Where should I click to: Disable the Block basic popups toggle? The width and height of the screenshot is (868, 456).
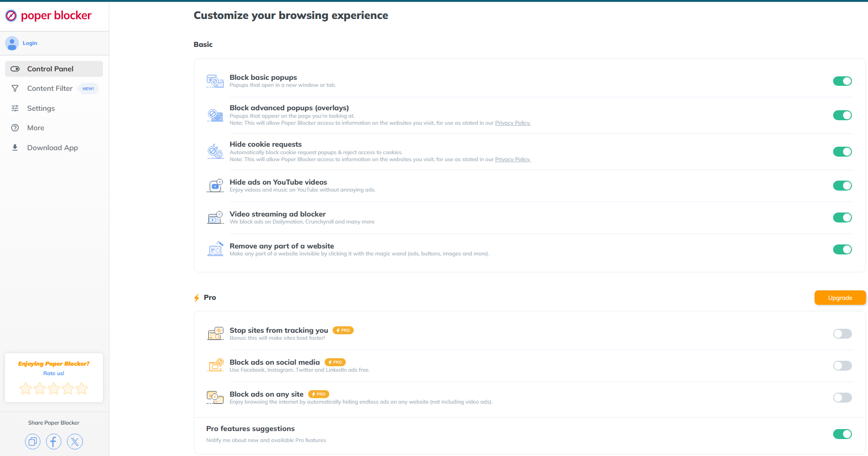[843, 81]
